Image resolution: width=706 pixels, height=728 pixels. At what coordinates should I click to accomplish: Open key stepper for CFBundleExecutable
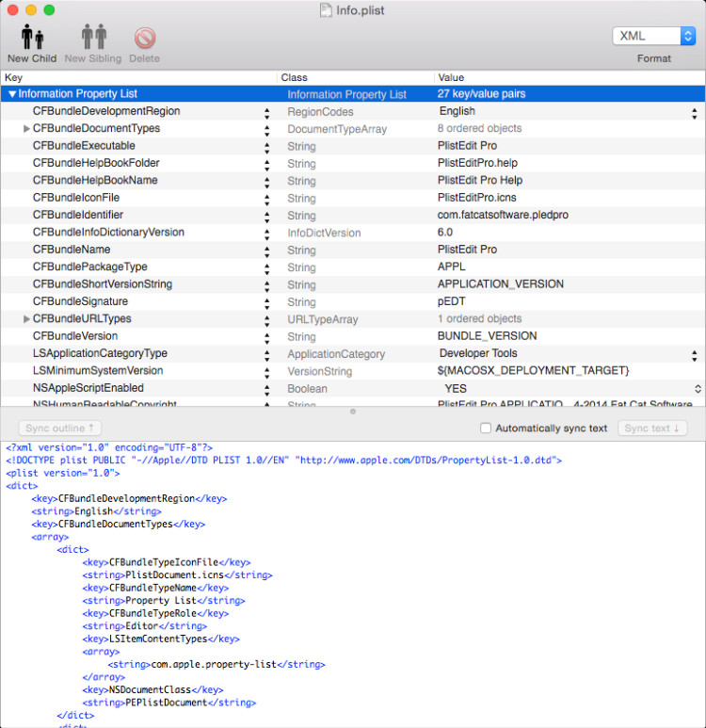coord(267,149)
